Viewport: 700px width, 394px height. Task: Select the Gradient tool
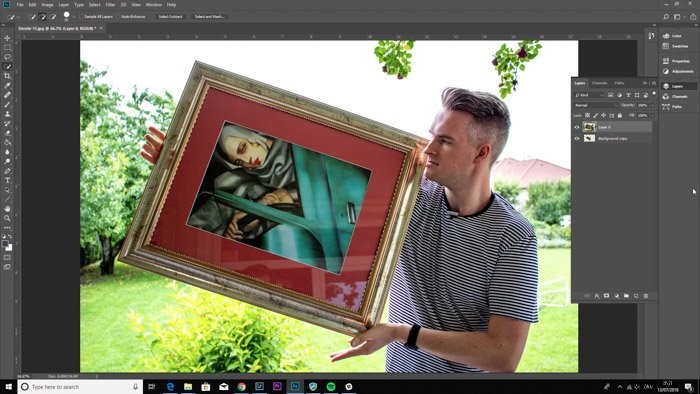point(7,142)
